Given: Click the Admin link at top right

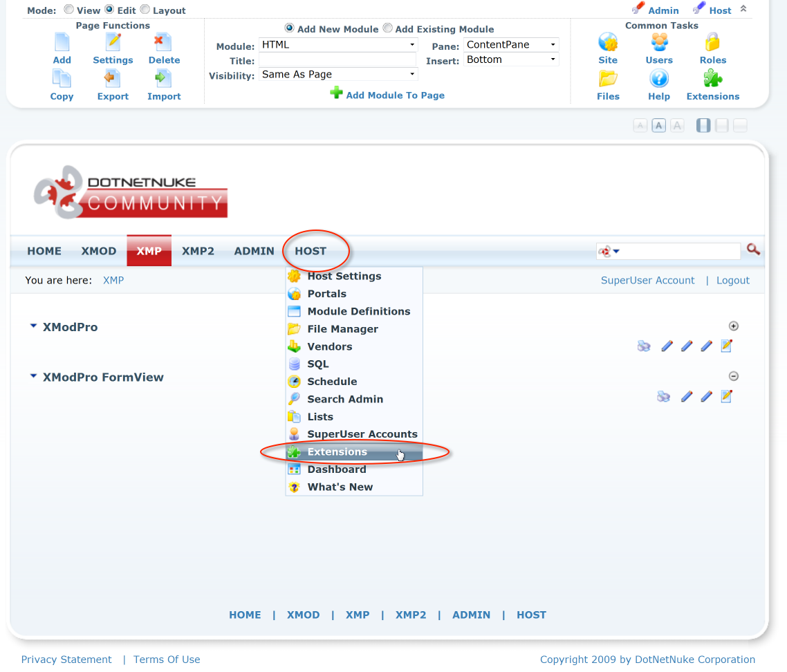Looking at the screenshot, I should point(663,10).
